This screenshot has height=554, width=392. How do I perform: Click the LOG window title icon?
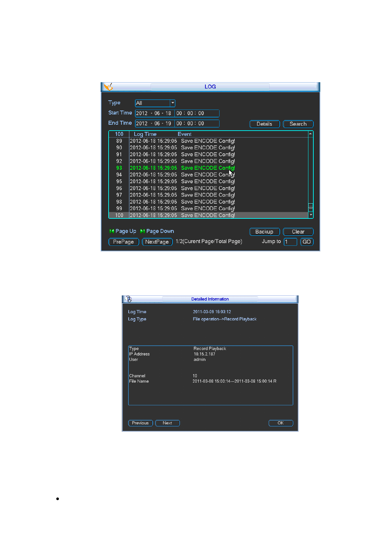pos(108,87)
